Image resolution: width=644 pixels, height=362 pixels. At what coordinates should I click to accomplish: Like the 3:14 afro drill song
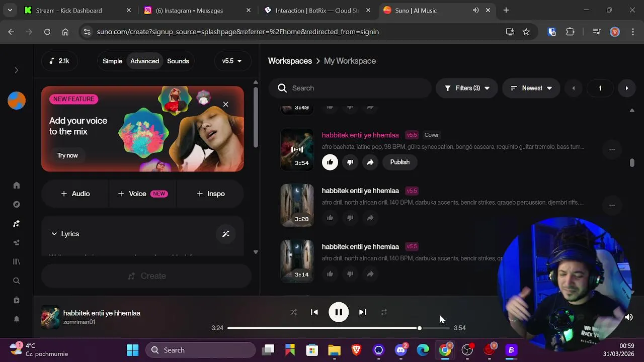tap(330, 274)
